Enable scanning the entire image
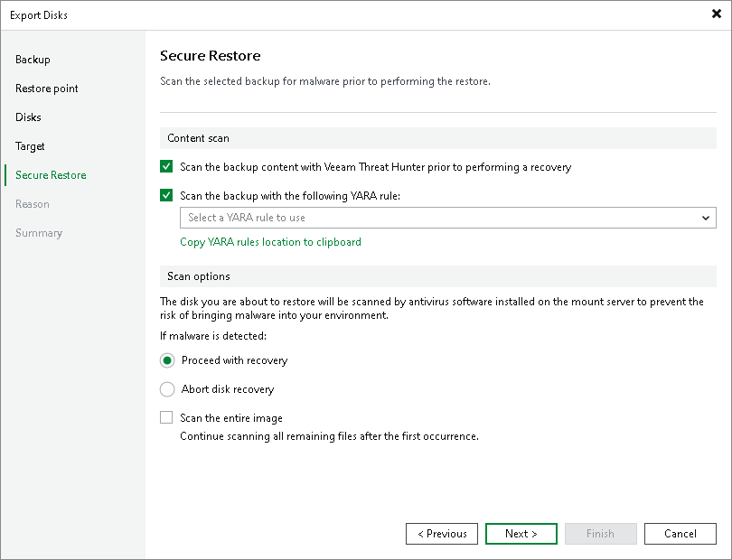Screen dimensions: 732x560 tap(165, 417)
